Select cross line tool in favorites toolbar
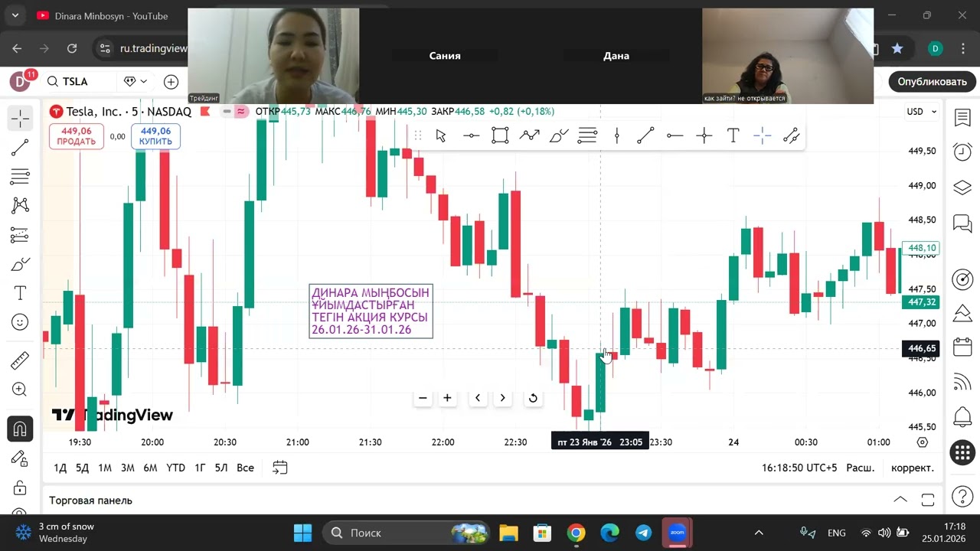Screen dimensions: 980x551 (x=704, y=135)
